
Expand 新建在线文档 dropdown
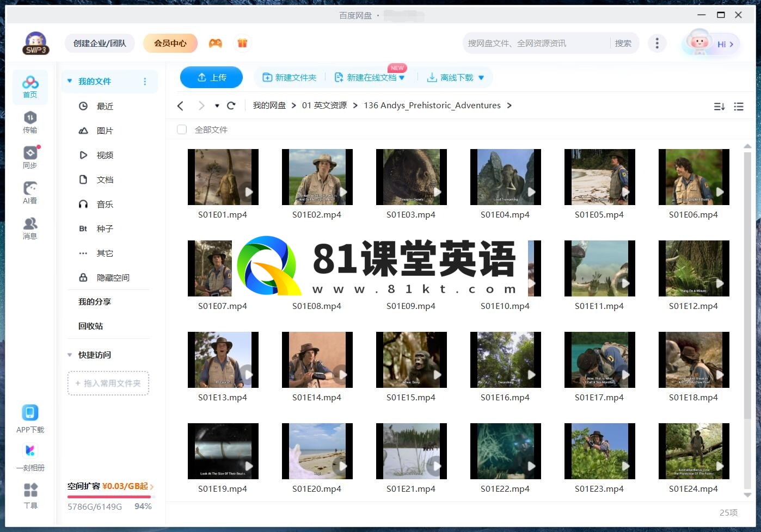(402, 78)
